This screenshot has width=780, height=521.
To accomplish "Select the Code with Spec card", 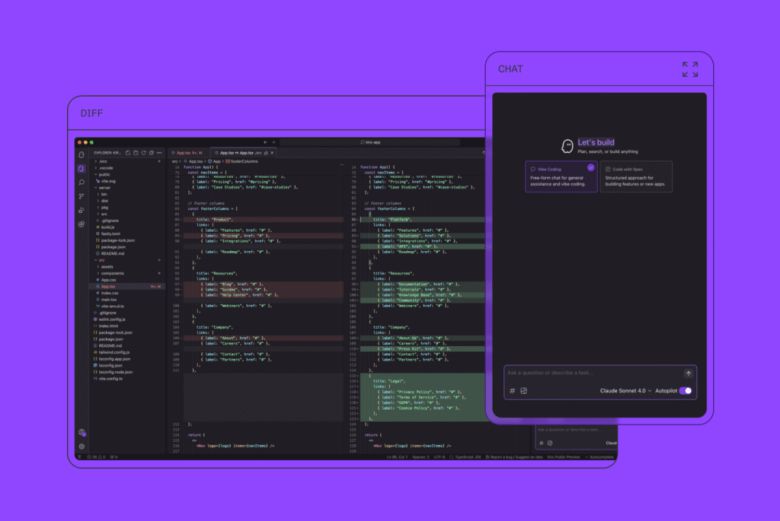I will coord(637,176).
